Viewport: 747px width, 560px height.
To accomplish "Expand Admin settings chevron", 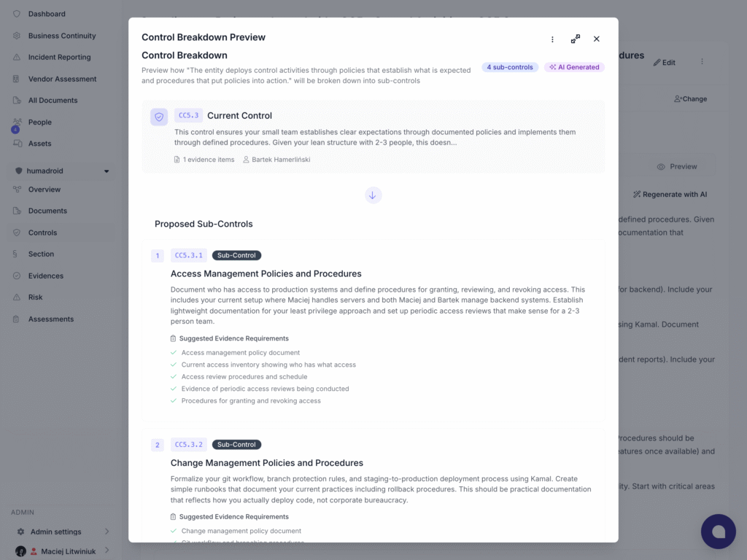I will click(x=107, y=532).
